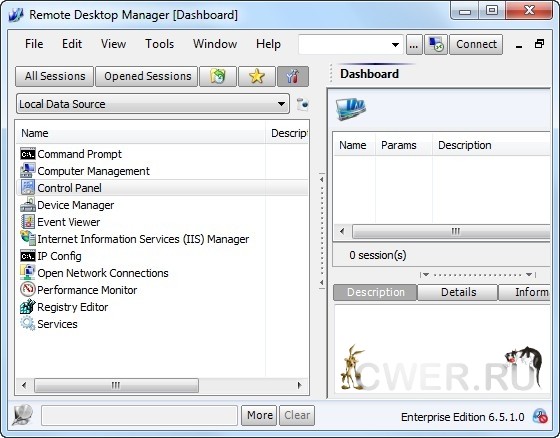This screenshot has height=438, width=560.
Task: Open the recent sessions clock-folder button
Action: coord(218,76)
